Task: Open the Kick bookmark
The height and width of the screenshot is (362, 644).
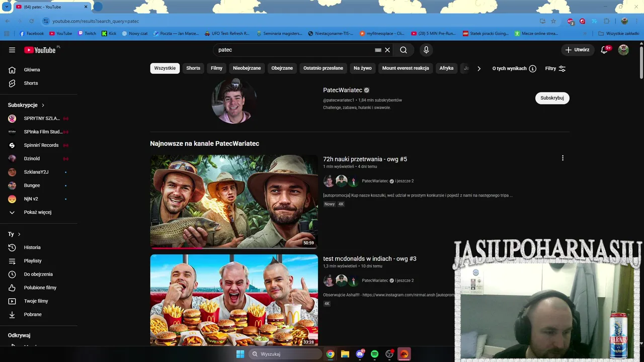Action: pos(109,34)
